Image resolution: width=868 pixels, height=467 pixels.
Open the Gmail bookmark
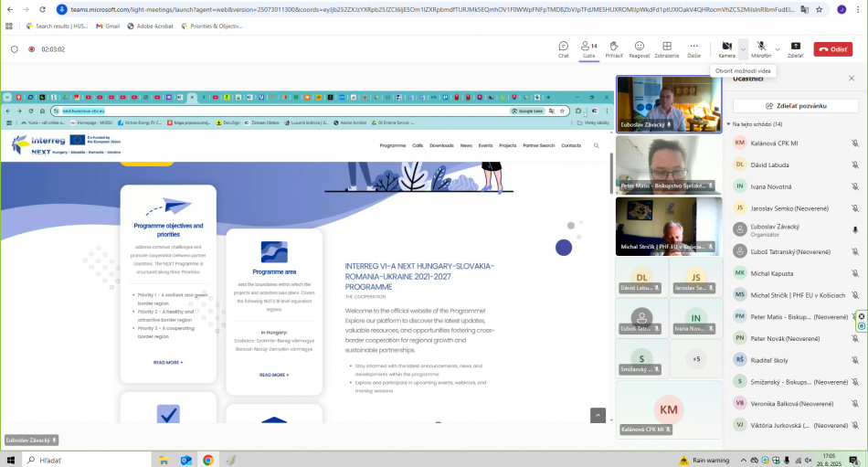pos(107,27)
